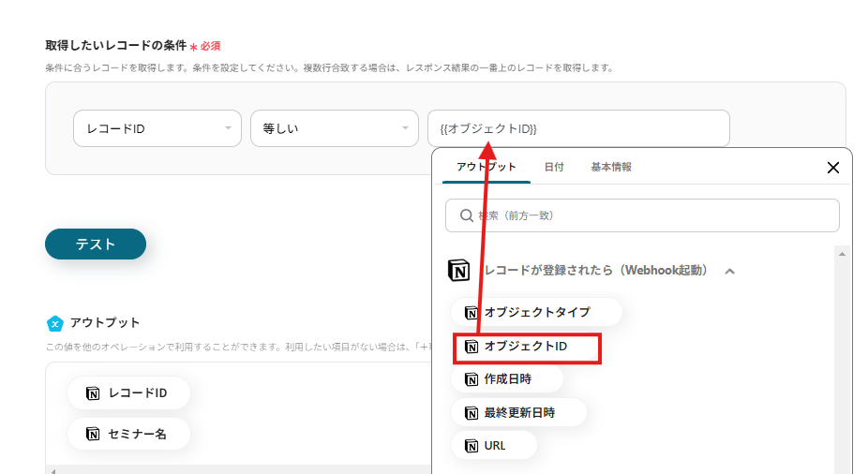Click the popup scrollbar up arrow
The image size is (868, 474).
point(842,254)
